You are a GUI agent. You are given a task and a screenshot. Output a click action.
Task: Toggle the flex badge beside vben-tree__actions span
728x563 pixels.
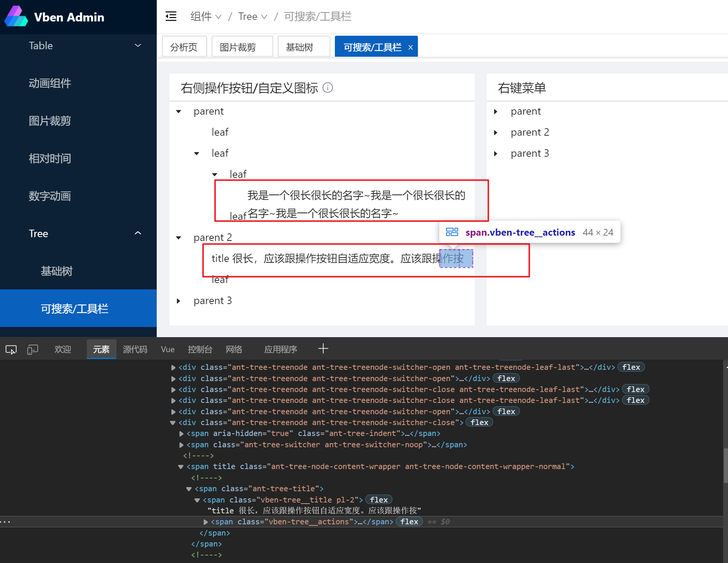(x=409, y=521)
